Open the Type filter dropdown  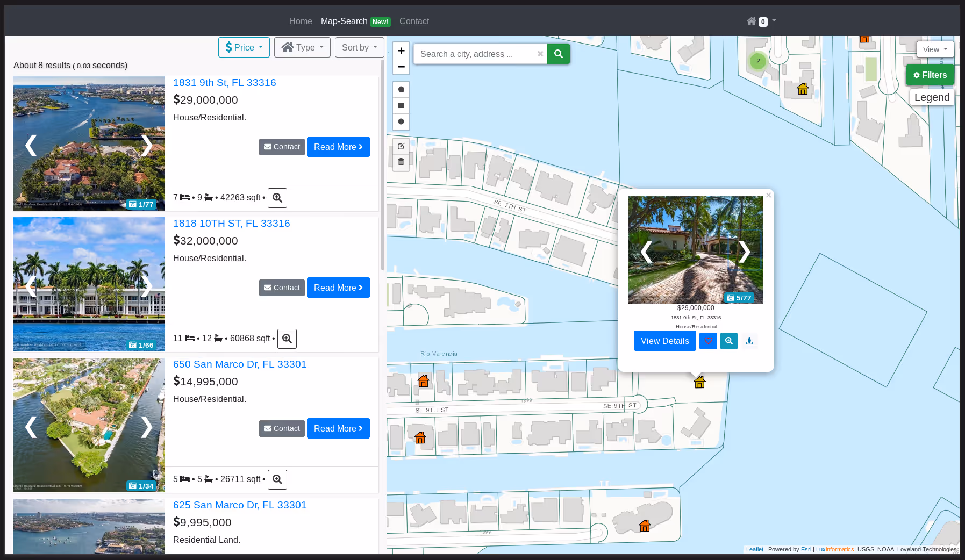302,47
